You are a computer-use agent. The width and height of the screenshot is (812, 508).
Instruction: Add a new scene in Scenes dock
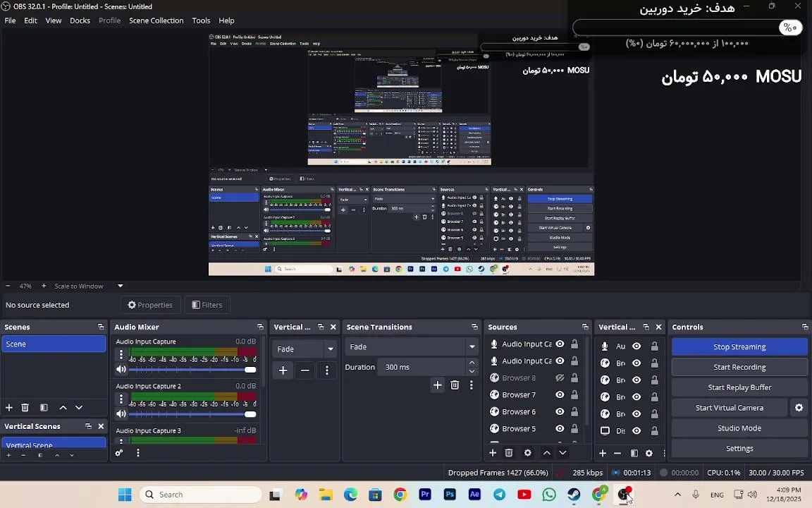click(x=8, y=407)
